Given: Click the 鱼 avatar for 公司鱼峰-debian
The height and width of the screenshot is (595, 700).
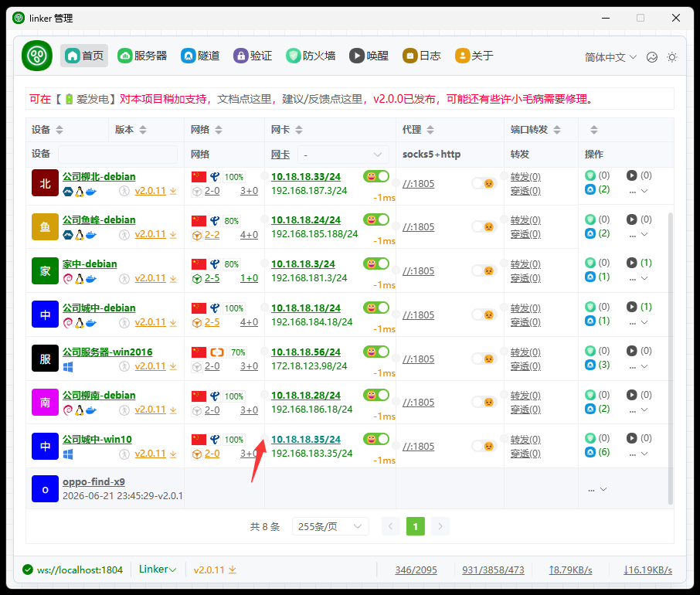Looking at the screenshot, I should [45, 226].
